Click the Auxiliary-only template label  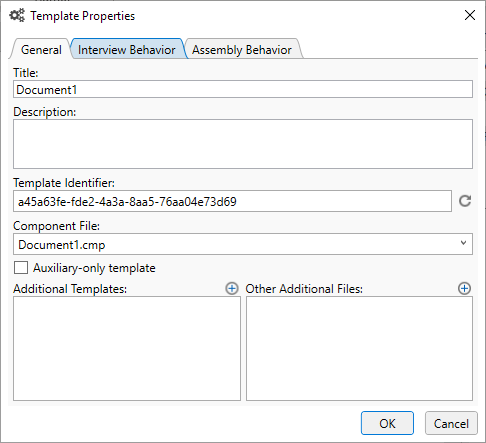[x=94, y=268]
